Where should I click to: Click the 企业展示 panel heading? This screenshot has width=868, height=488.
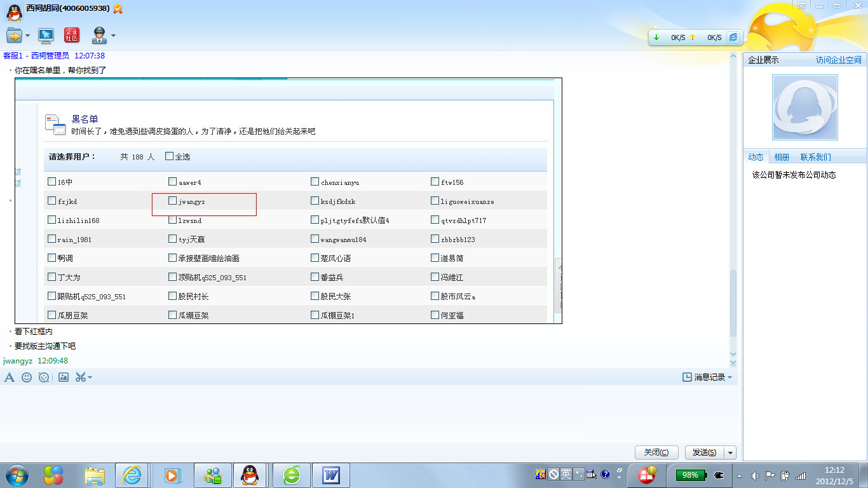click(x=763, y=60)
